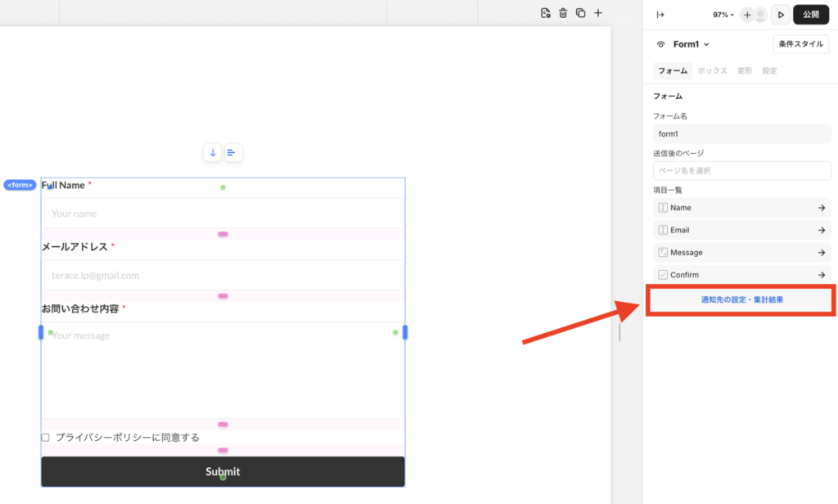
Task: Collapse the right panel with arrow icon
Action: (x=660, y=15)
